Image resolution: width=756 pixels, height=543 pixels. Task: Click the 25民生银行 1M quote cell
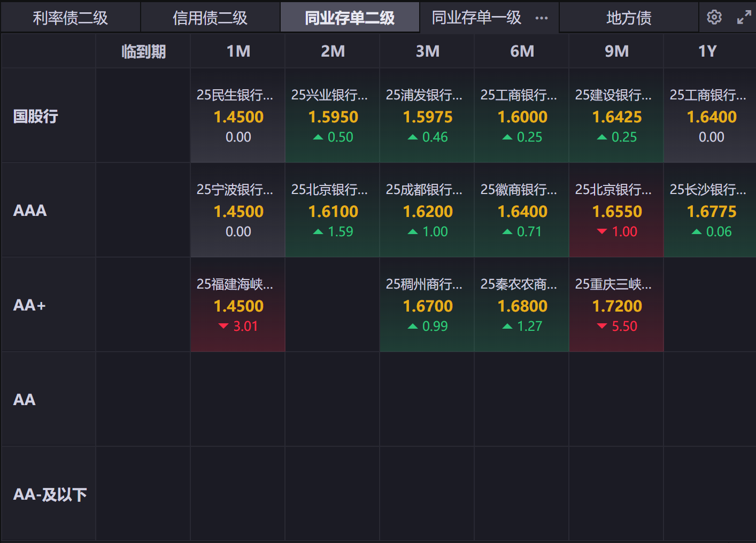[x=238, y=115]
